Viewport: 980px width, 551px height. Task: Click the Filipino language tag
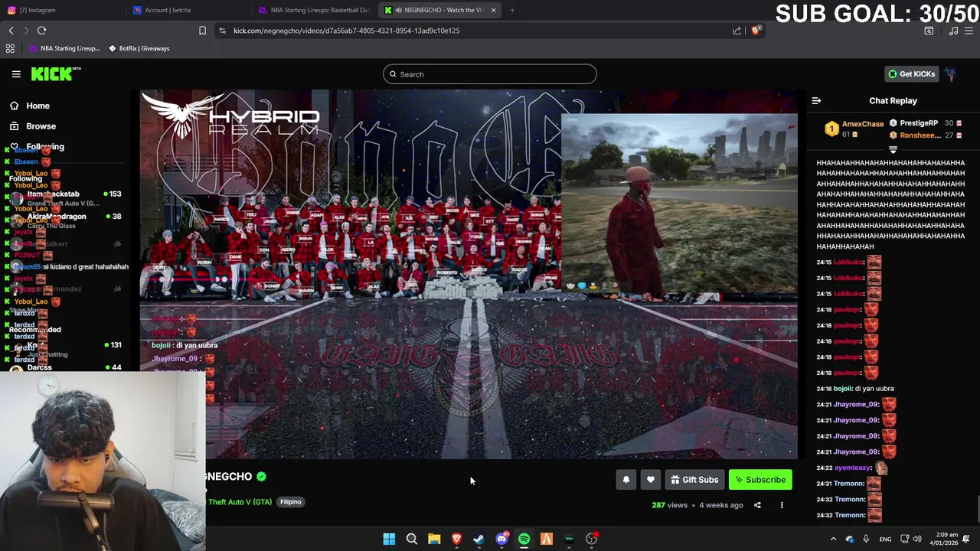click(x=290, y=502)
